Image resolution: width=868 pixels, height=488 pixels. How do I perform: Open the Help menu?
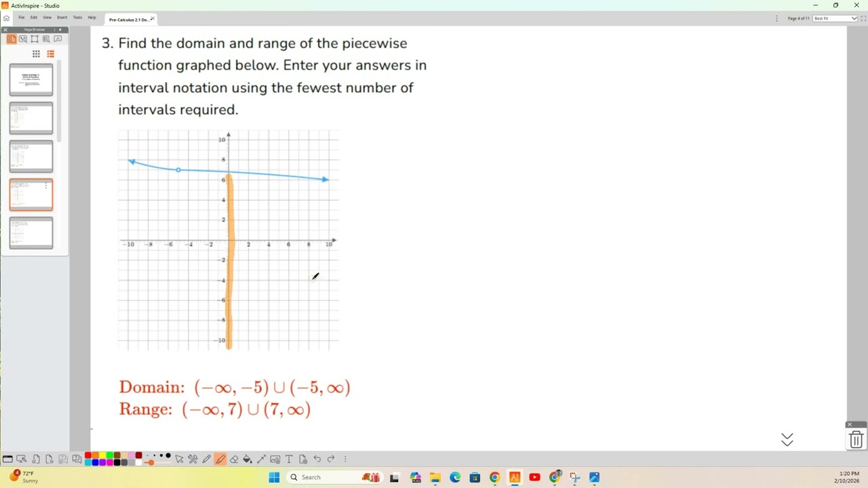pyautogui.click(x=92, y=18)
